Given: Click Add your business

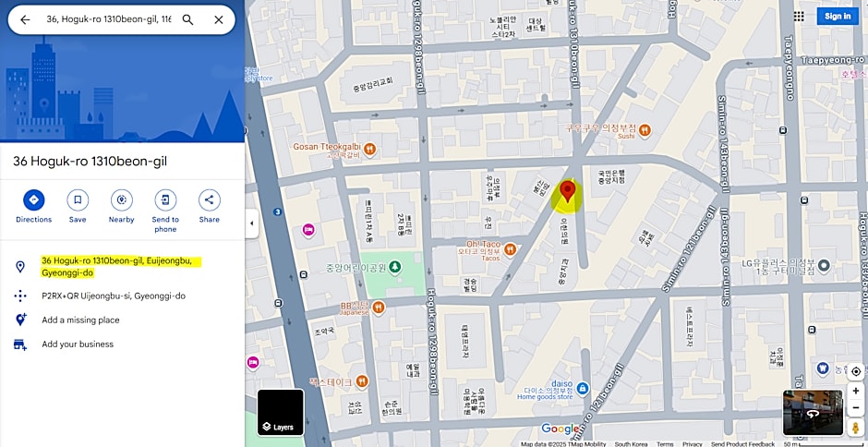Looking at the screenshot, I should [78, 344].
